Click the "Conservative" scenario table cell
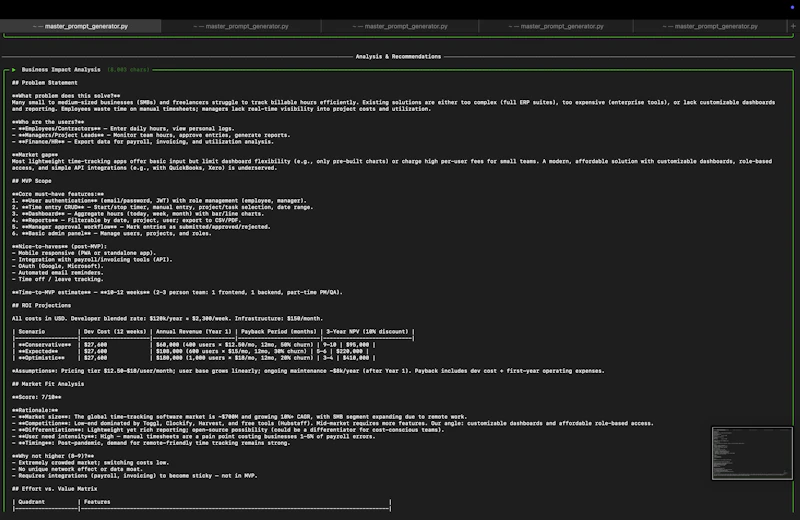 [45, 345]
